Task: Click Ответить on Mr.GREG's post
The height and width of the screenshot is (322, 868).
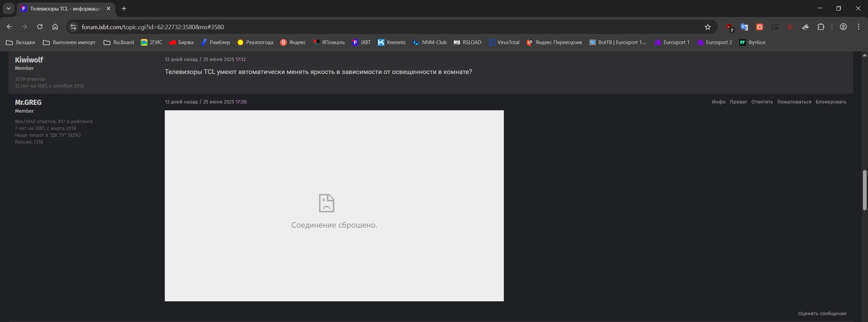Action: pyautogui.click(x=762, y=102)
